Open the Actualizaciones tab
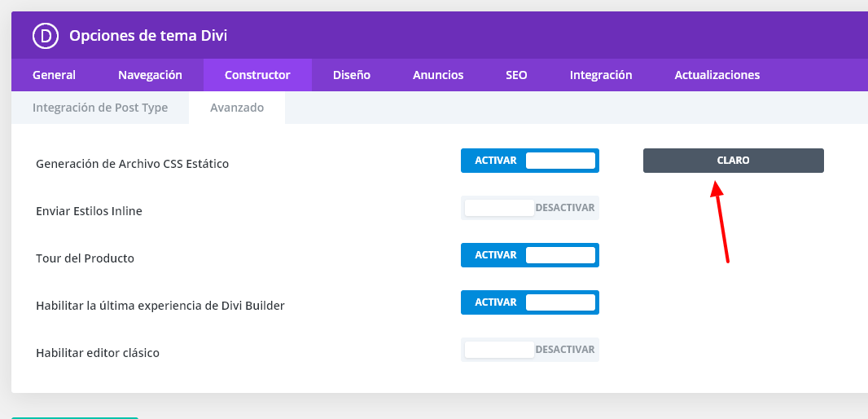 [717, 75]
